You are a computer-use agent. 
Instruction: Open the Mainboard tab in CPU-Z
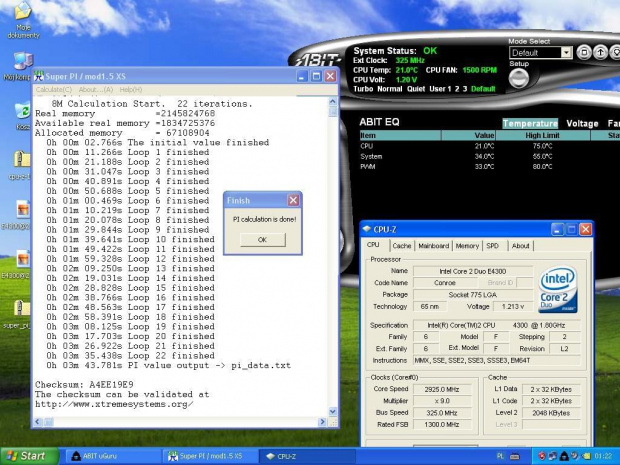tap(433, 246)
